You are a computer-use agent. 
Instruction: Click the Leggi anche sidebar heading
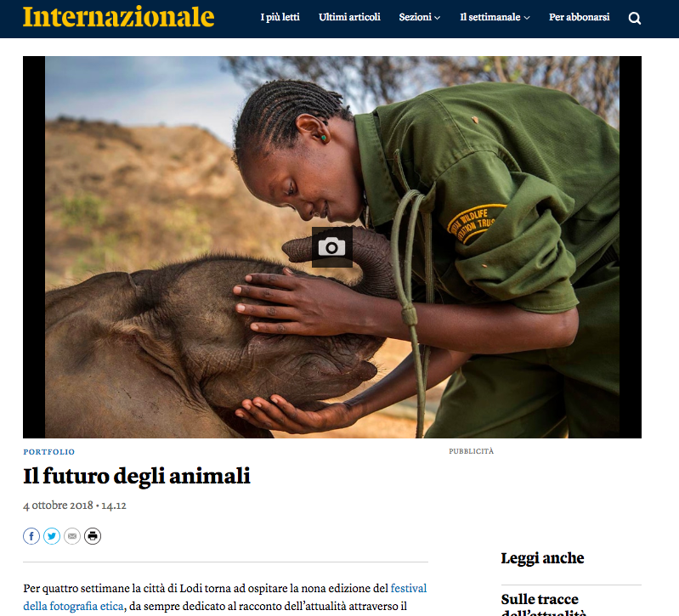(542, 558)
